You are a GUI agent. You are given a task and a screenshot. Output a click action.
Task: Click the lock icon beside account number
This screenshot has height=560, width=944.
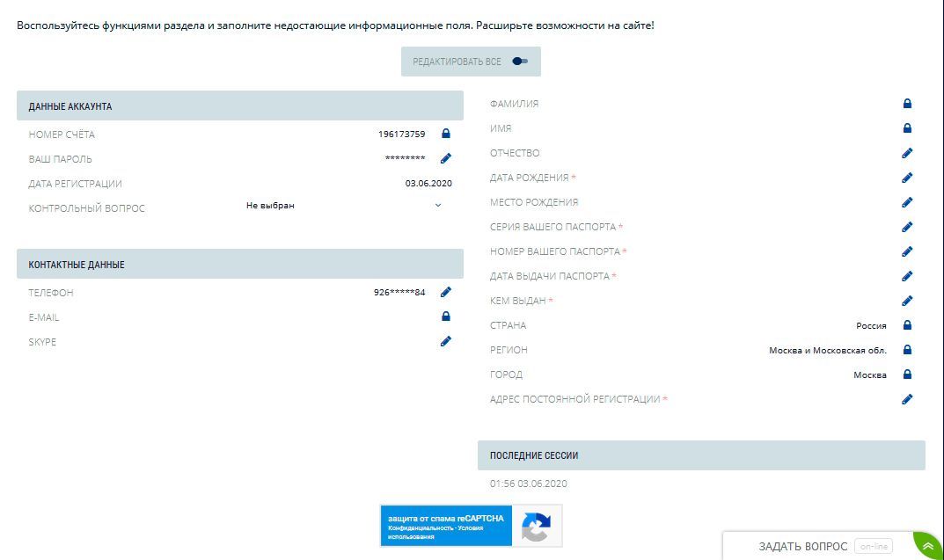click(445, 135)
